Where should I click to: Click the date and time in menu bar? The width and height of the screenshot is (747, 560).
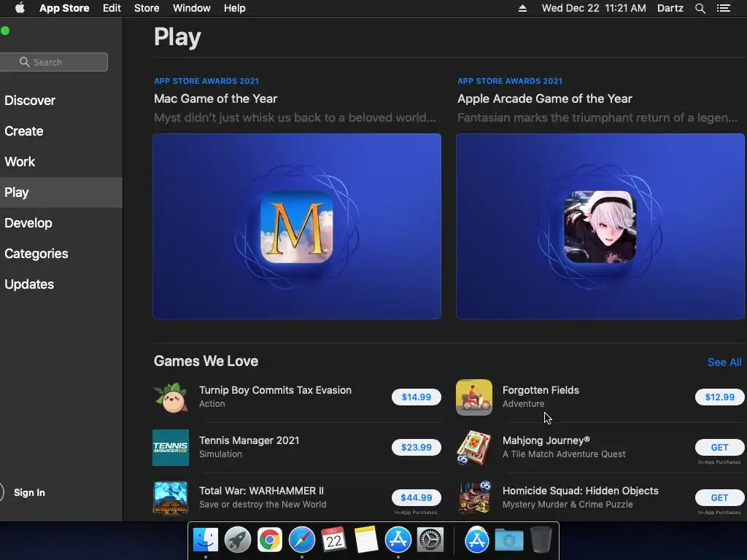594,8
